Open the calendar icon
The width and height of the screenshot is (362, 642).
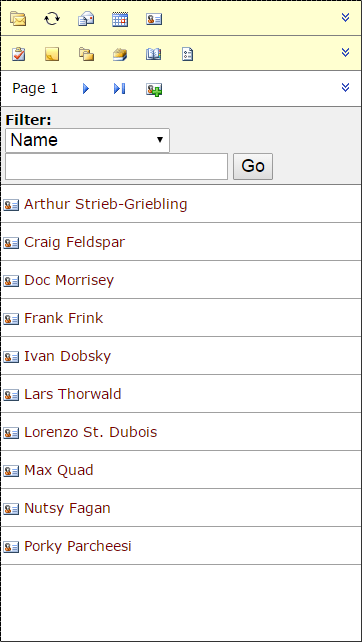[120, 19]
